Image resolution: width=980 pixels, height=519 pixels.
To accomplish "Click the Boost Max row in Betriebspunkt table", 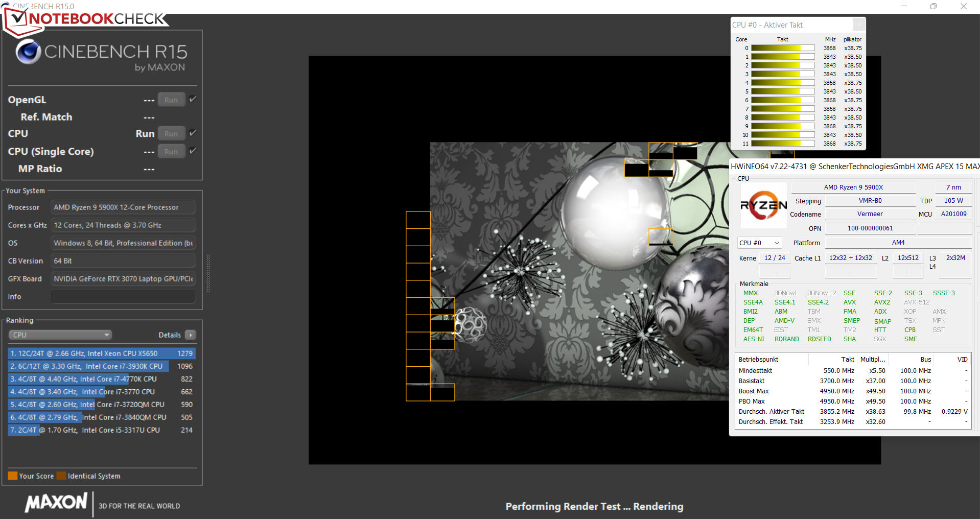I will click(x=853, y=391).
